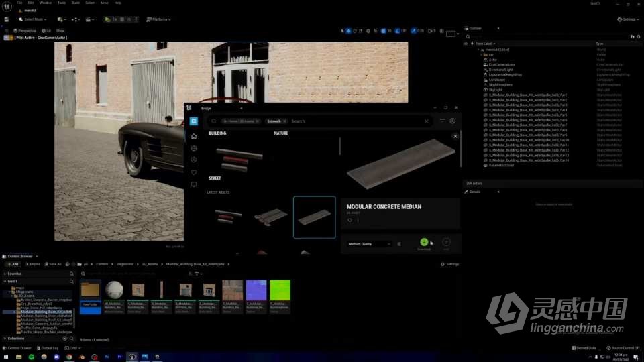Click the Bridge favorites heart sidebar icon
The width and height of the screenshot is (644, 362).
pyautogui.click(x=194, y=172)
